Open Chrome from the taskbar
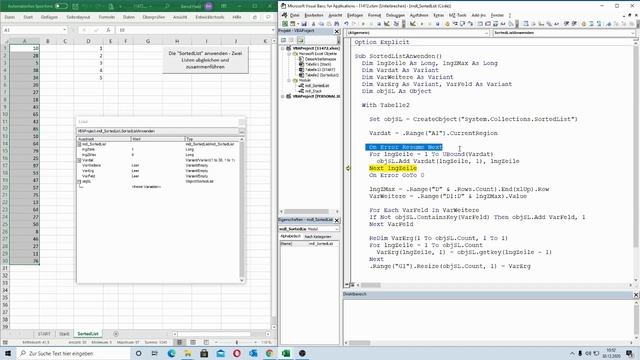640x360 pixels. pos(269,353)
